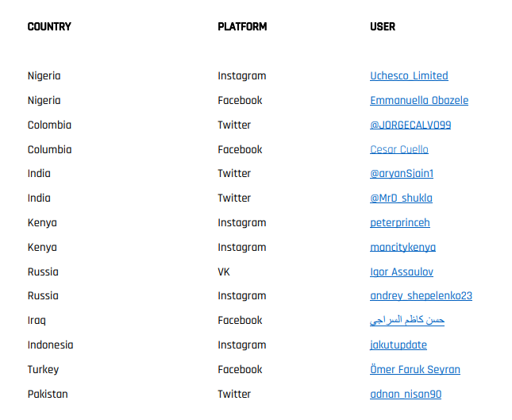Click the Ömer Faruk Seyran link
The image size is (512, 420).
pyautogui.click(x=415, y=369)
